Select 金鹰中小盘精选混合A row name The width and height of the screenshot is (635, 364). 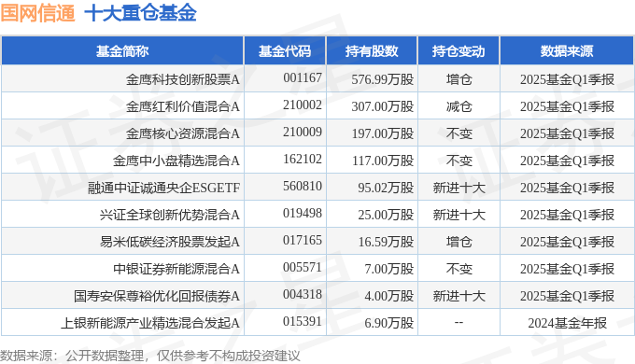[x=176, y=161]
